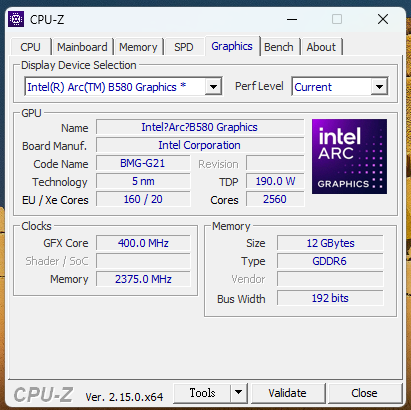The width and height of the screenshot is (411, 410).
Task: Click the Display Device Selection group label
Action: coord(79,65)
